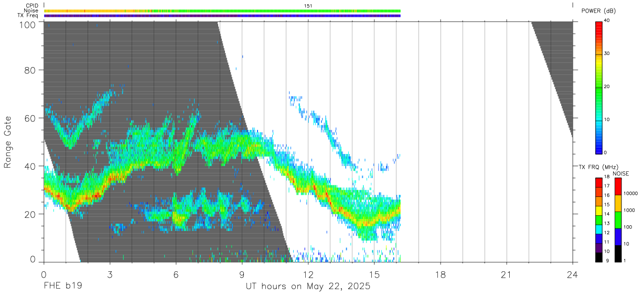The width and height of the screenshot is (644, 297).
Task: Click the hour 12 tick label
Action: point(308,274)
